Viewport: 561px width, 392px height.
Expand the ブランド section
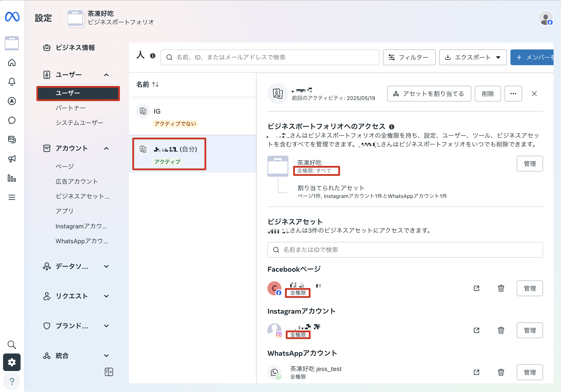click(106, 326)
